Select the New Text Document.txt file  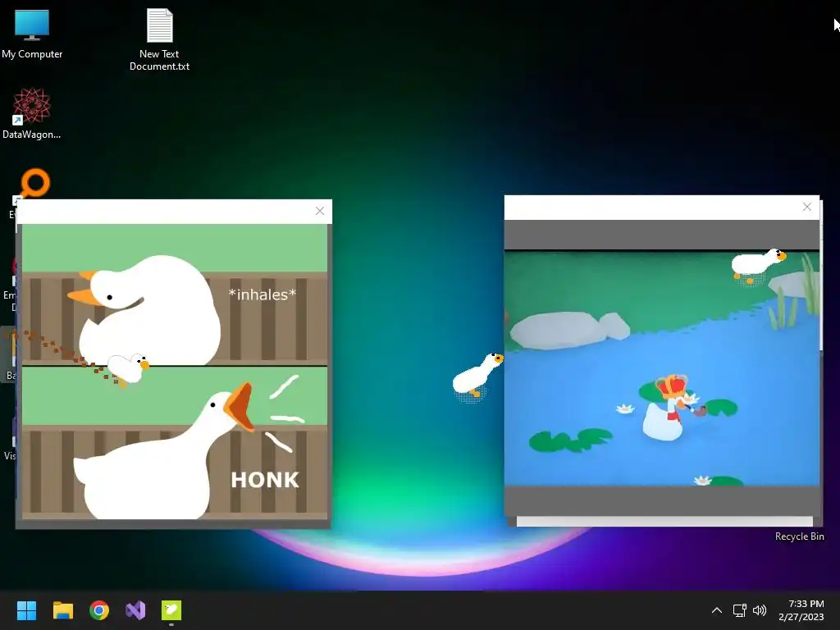tap(160, 39)
